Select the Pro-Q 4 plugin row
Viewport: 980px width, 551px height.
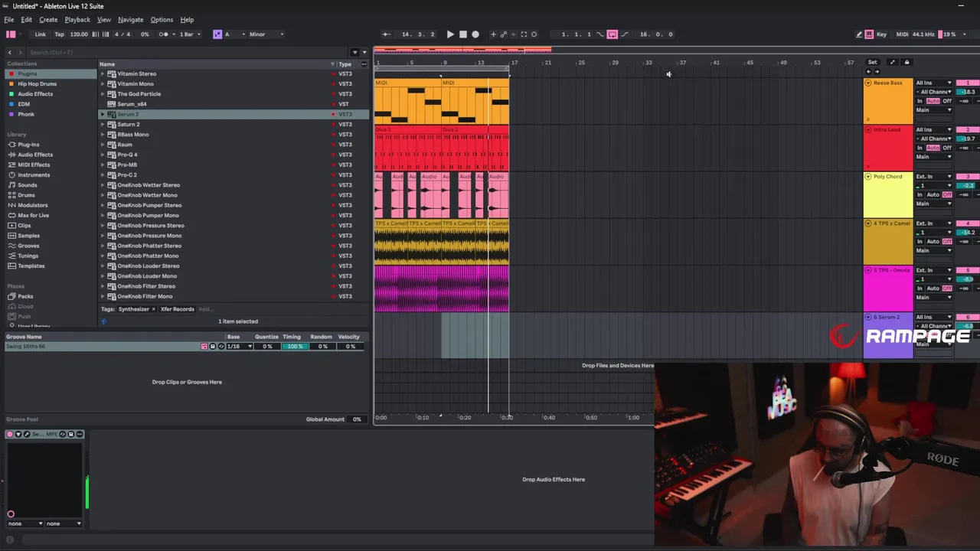coord(234,155)
